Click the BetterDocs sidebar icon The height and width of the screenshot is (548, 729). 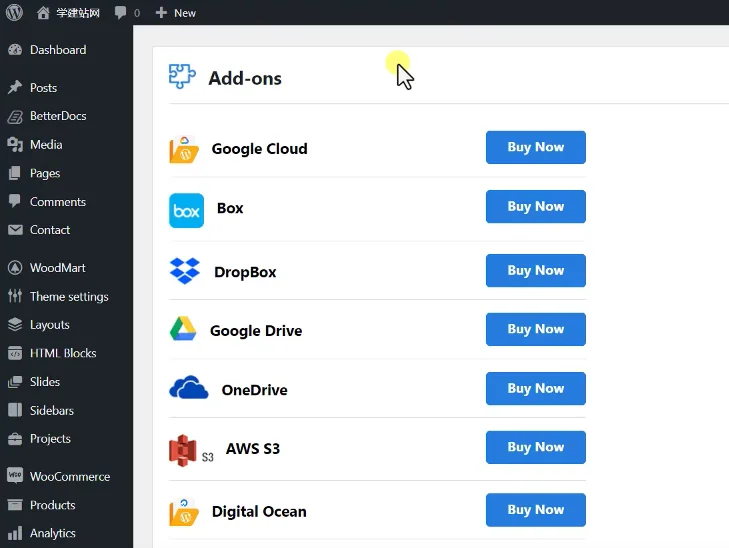(15, 116)
